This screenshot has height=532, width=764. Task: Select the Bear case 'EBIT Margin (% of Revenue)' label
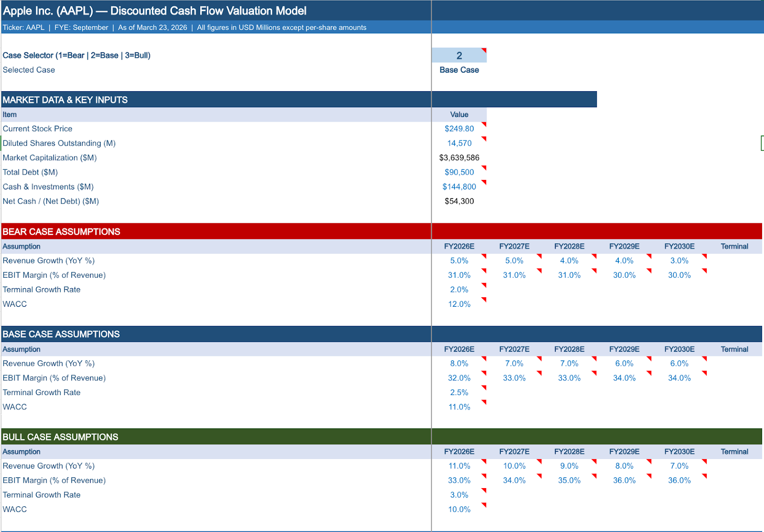(54, 275)
